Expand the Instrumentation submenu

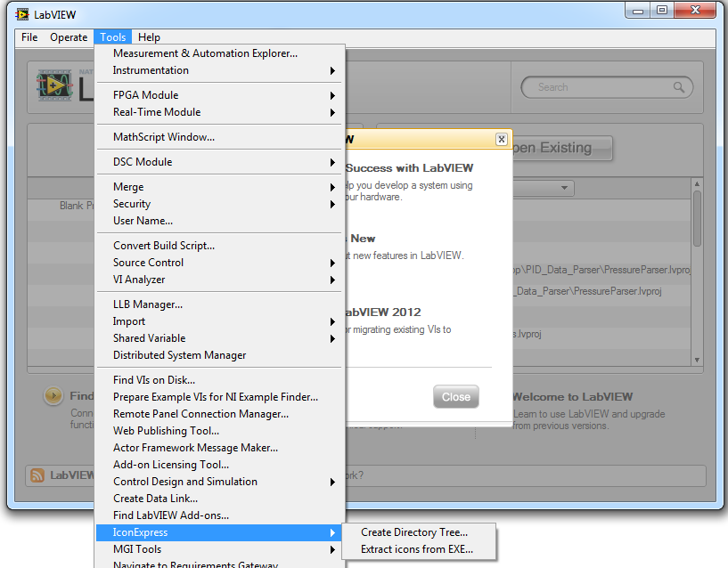point(219,70)
